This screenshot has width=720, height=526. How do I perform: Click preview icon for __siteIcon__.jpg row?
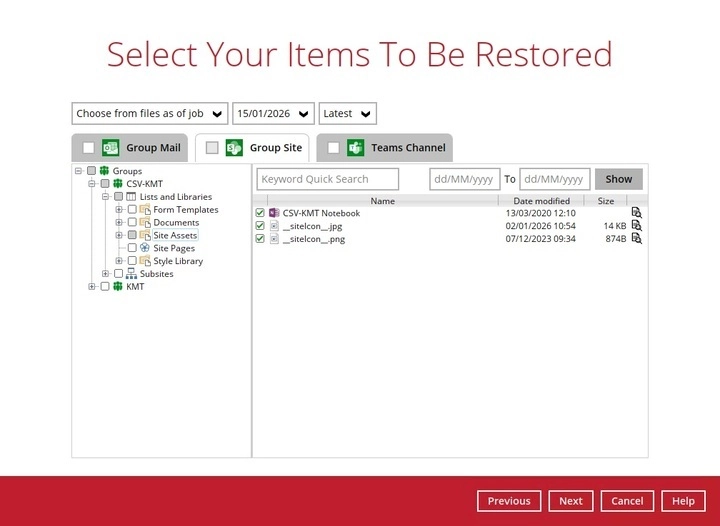click(636, 226)
